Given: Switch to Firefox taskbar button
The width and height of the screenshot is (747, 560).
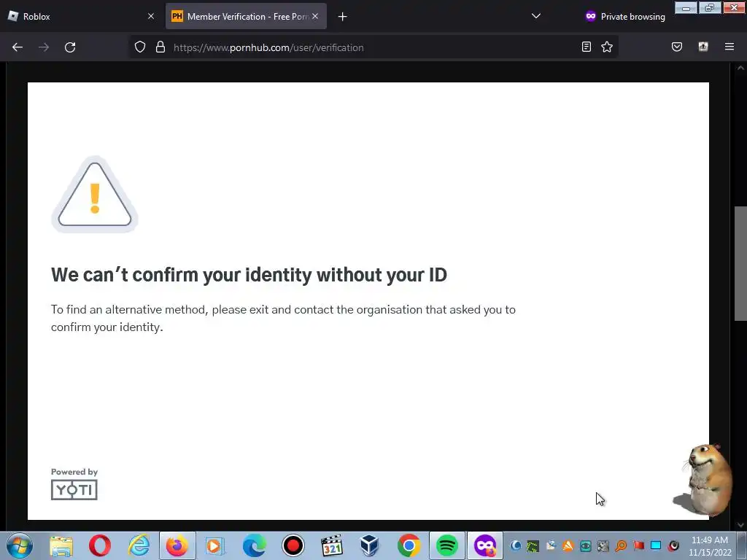Looking at the screenshot, I should (x=177, y=545).
